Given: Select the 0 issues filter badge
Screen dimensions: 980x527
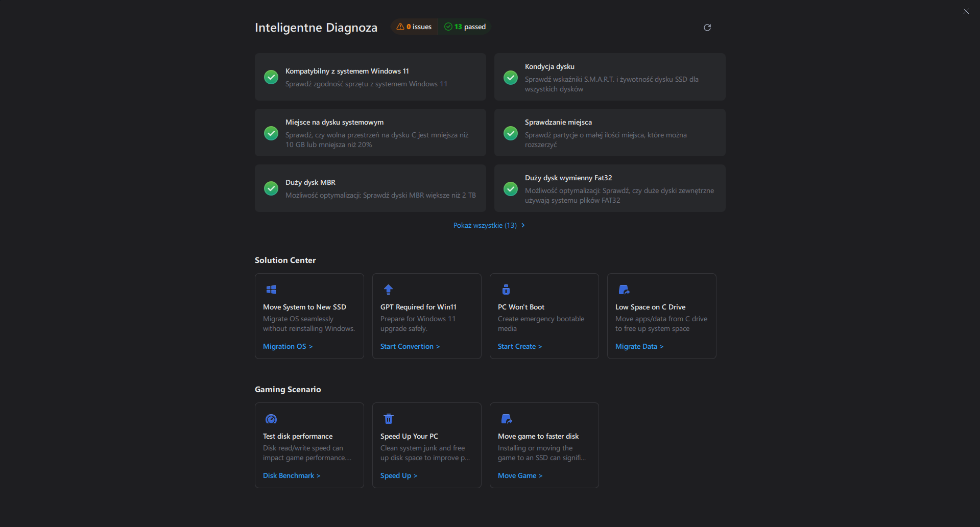Looking at the screenshot, I should point(414,27).
